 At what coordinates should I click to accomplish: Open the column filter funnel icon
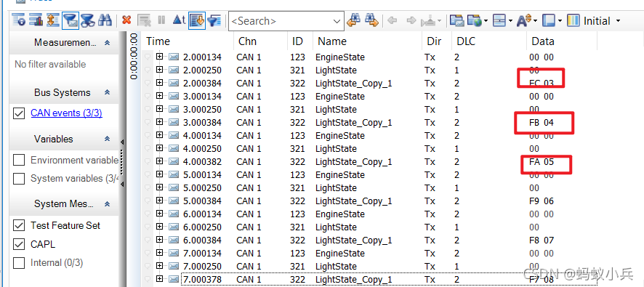[214, 20]
